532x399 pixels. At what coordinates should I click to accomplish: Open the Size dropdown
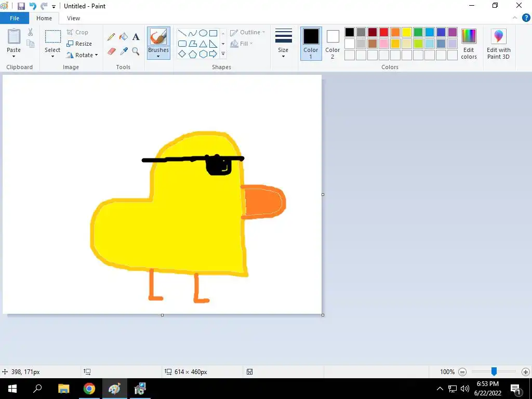click(283, 44)
